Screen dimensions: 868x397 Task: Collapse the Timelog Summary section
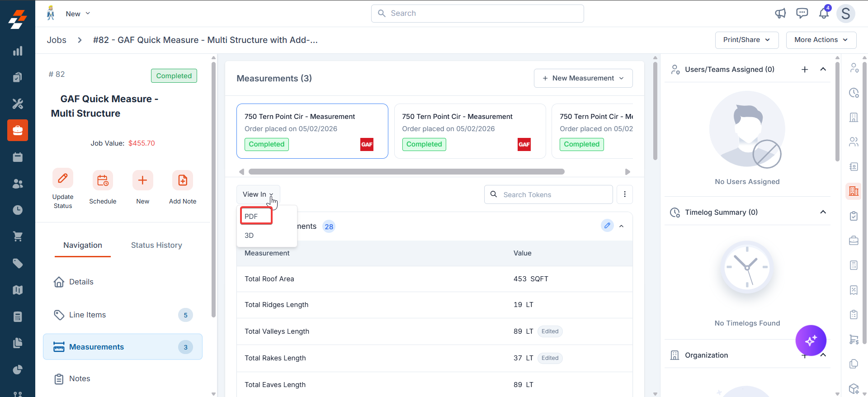(x=823, y=212)
